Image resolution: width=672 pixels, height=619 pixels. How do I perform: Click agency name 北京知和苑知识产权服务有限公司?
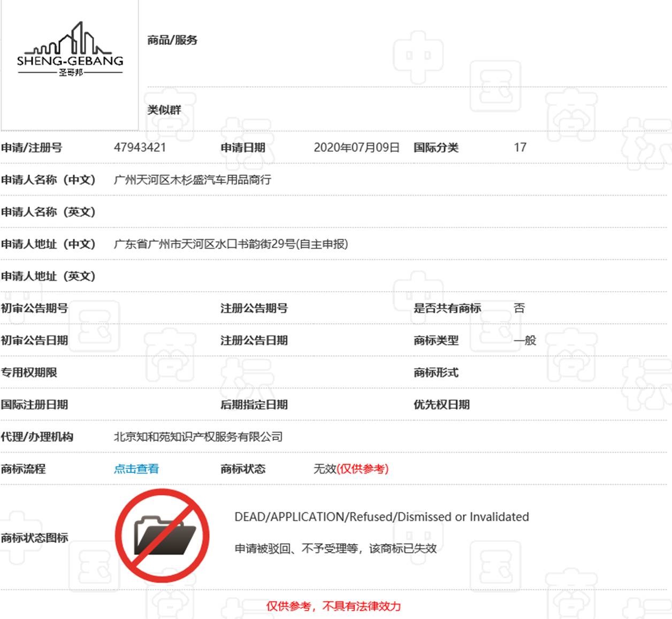pos(198,437)
